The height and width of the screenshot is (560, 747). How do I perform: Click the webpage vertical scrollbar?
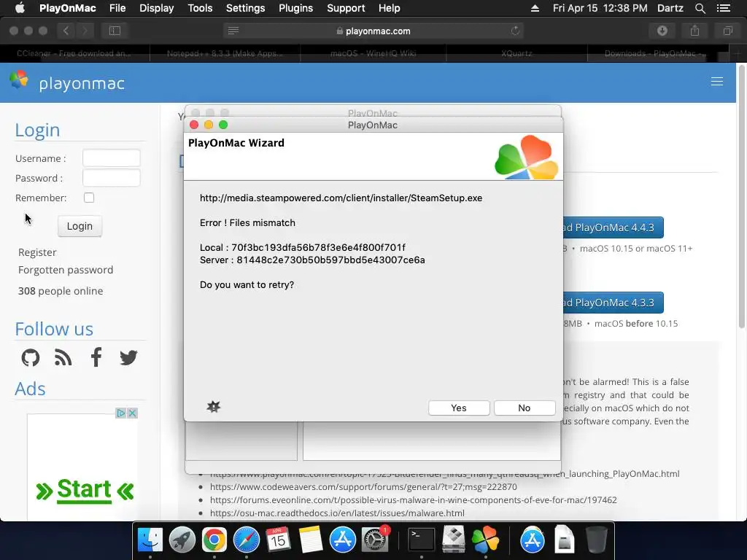pos(741,198)
